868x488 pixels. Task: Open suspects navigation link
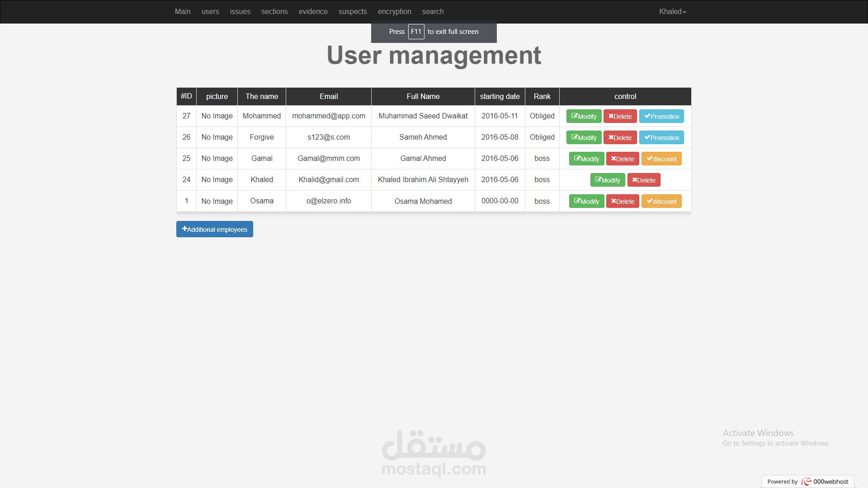(353, 12)
